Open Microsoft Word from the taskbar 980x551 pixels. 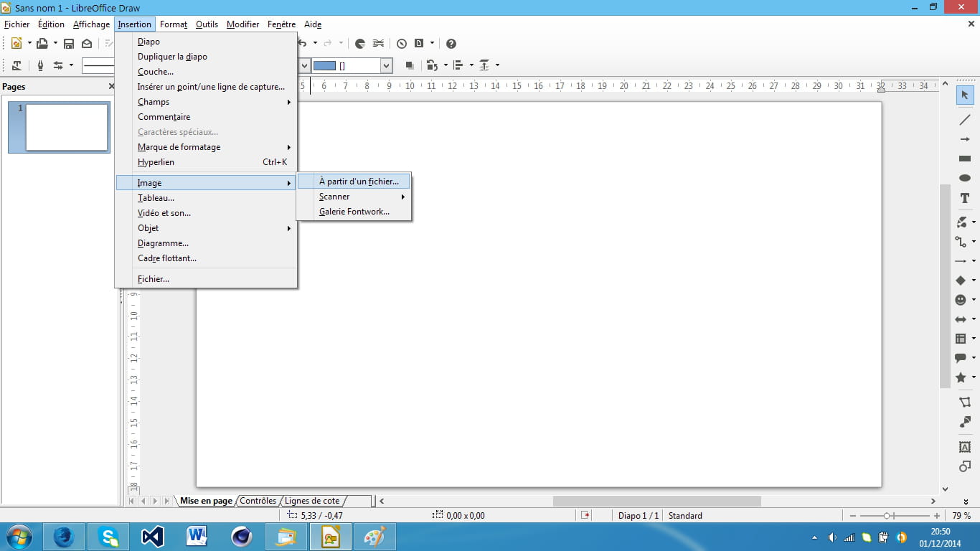(x=196, y=537)
